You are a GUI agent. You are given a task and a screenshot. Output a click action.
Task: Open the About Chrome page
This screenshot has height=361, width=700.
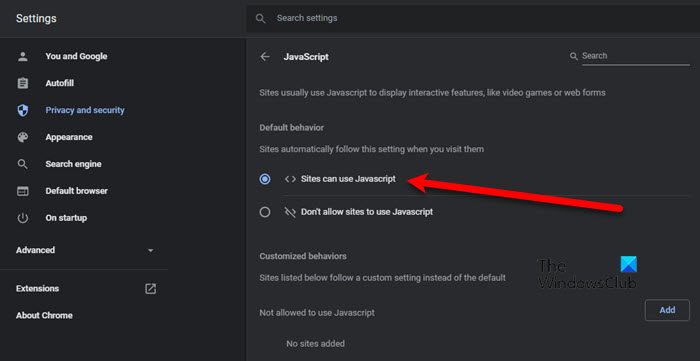pyautogui.click(x=44, y=315)
